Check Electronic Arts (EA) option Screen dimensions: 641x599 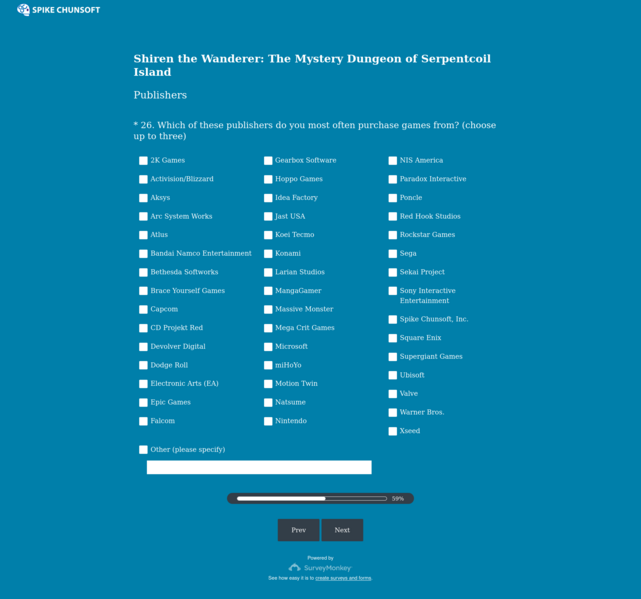click(x=143, y=384)
